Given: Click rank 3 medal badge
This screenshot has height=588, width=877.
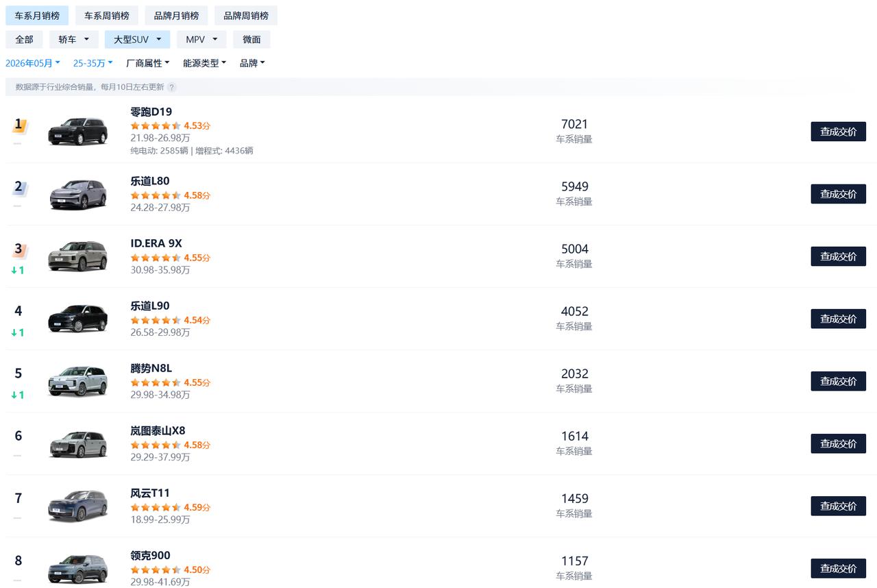Looking at the screenshot, I should 19,250.
